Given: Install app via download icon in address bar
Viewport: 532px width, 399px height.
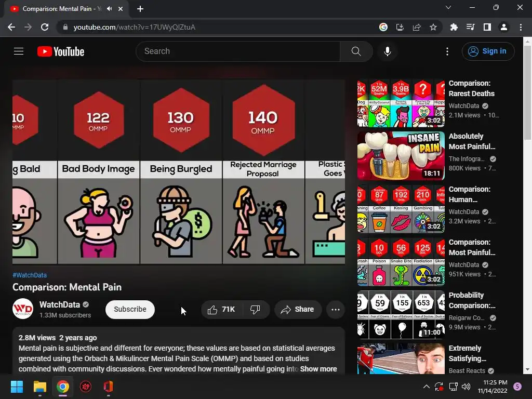Looking at the screenshot, I should point(400,27).
